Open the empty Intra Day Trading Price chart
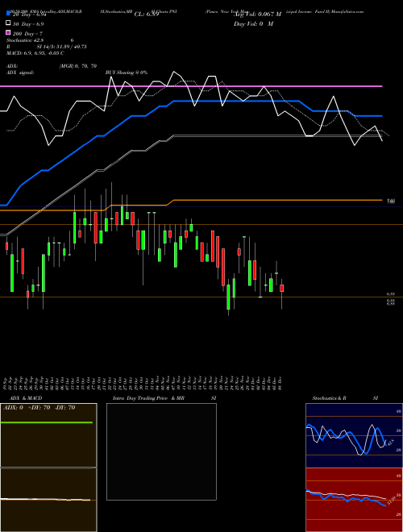Screen dimensions: 403x532 click(161, 451)
